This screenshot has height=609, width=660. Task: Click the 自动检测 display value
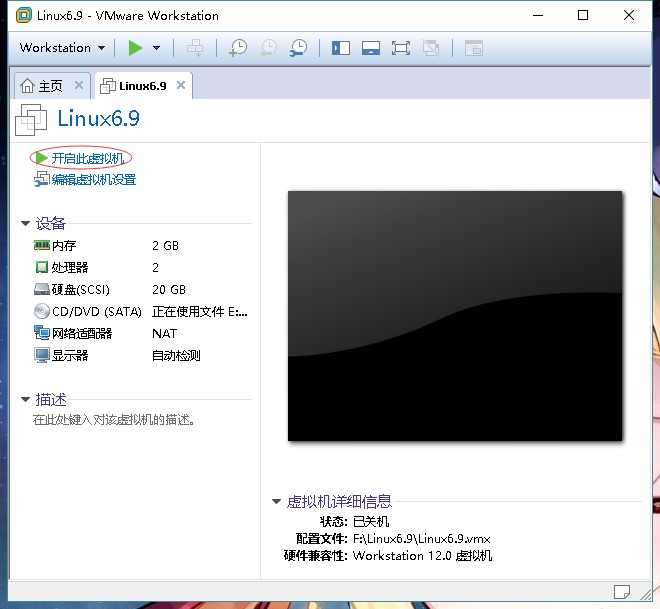coord(176,356)
